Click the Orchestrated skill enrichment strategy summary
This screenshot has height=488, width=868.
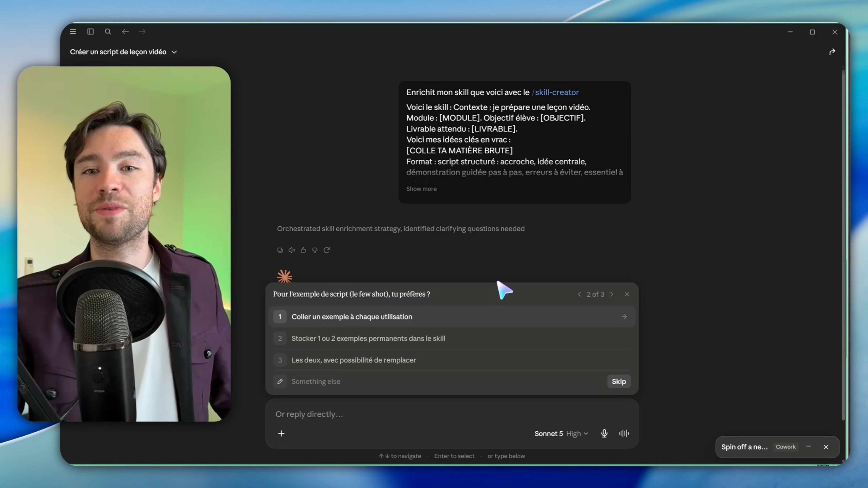401,229
